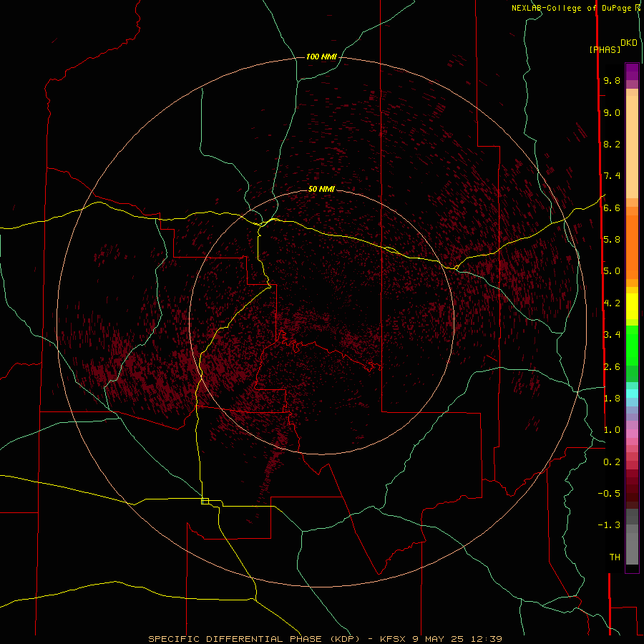Click the [PHAS] legend unit label

click(x=605, y=49)
